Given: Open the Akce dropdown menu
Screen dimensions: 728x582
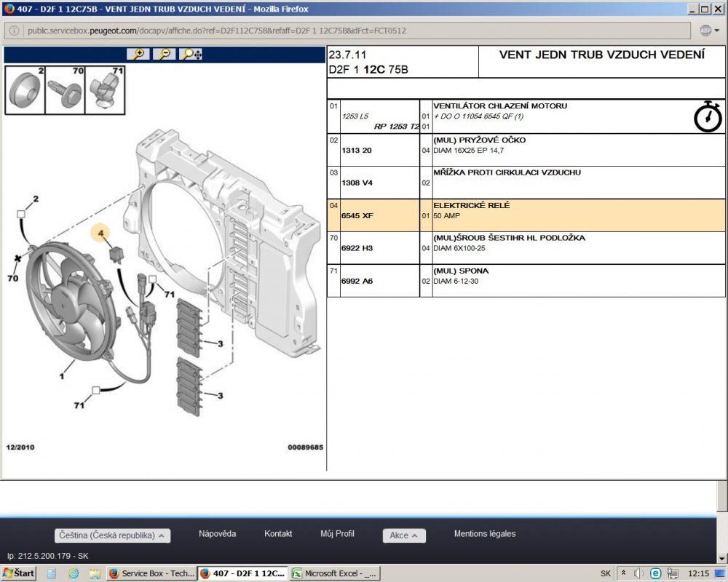Looking at the screenshot, I should pyautogui.click(x=404, y=535).
